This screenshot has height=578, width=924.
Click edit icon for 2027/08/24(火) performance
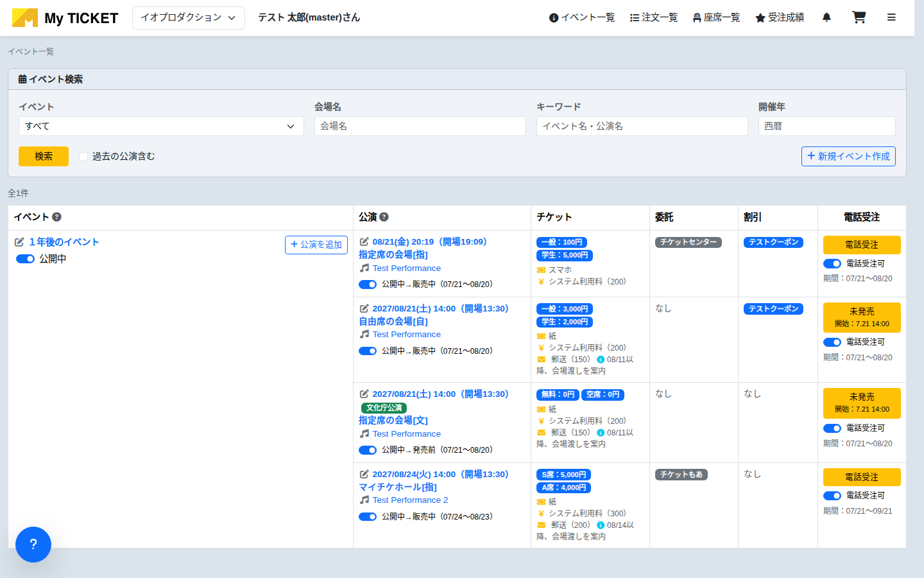pyautogui.click(x=364, y=474)
